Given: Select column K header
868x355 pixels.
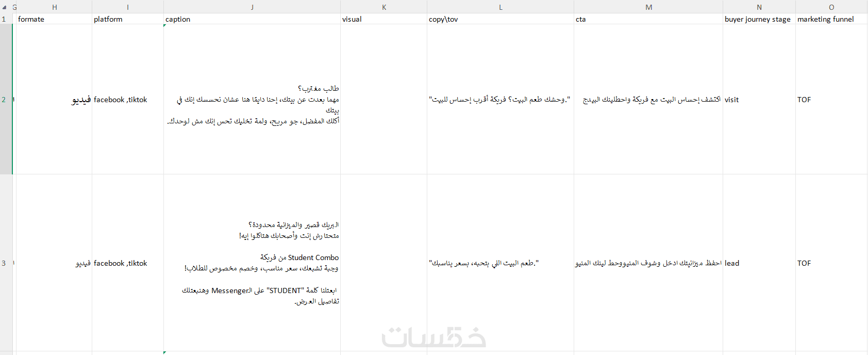Looking at the screenshot, I should pyautogui.click(x=384, y=7).
